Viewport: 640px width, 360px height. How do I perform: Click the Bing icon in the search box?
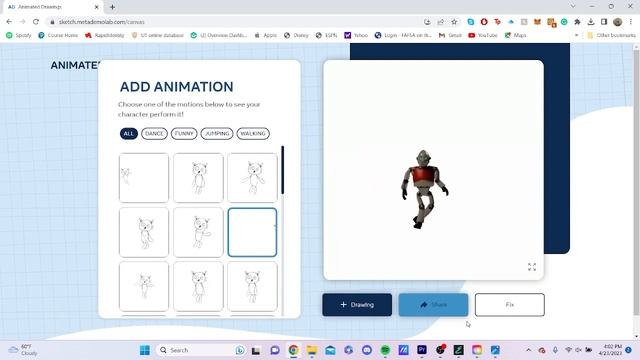(240, 350)
